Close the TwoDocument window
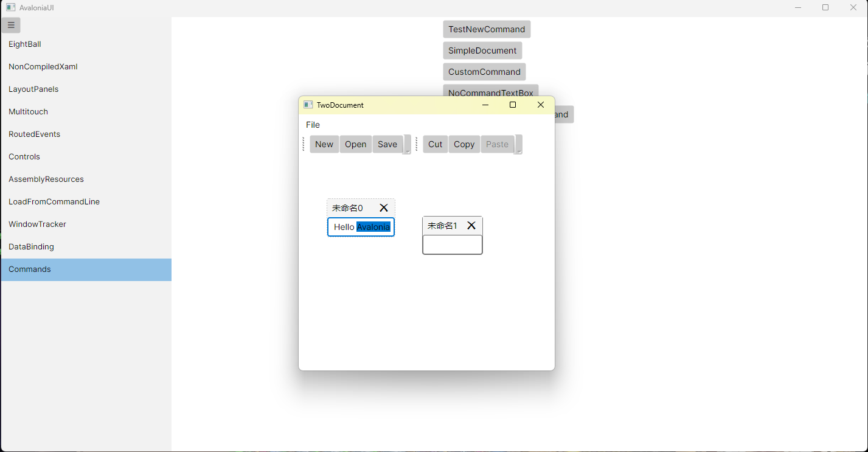This screenshot has height=452, width=868. point(541,105)
